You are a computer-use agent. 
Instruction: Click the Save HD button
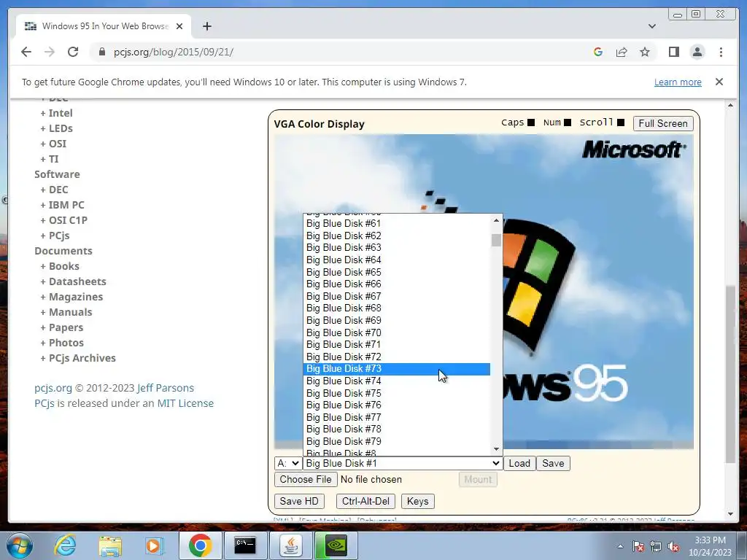[x=298, y=502]
